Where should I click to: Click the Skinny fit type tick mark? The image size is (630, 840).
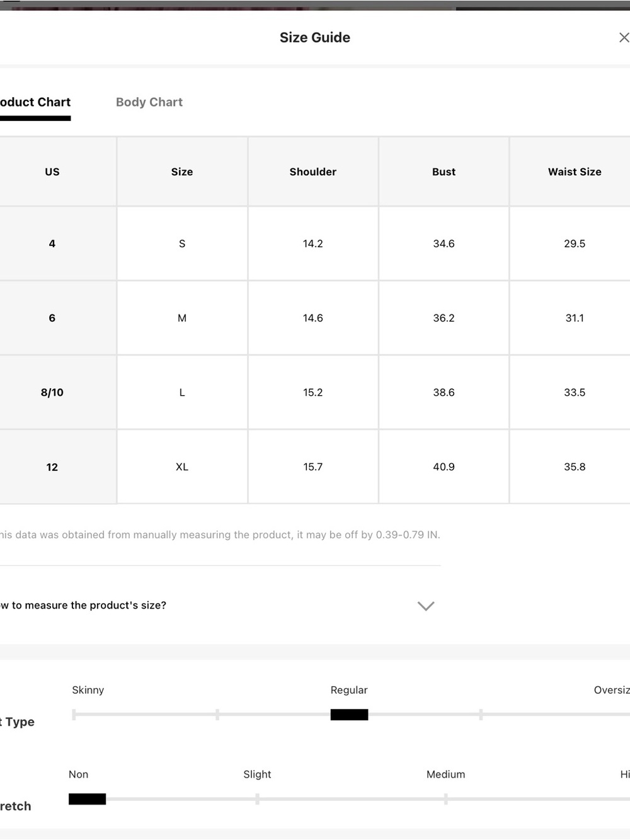click(x=74, y=715)
